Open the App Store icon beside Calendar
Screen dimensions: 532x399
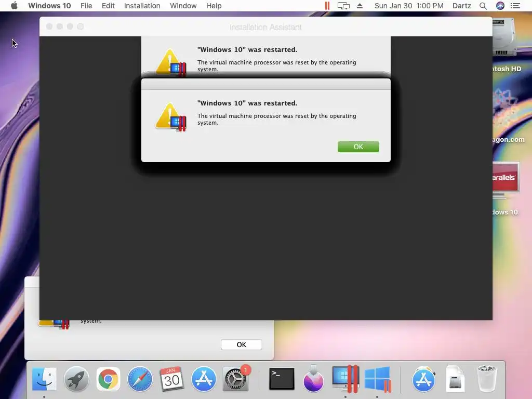coord(204,379)
